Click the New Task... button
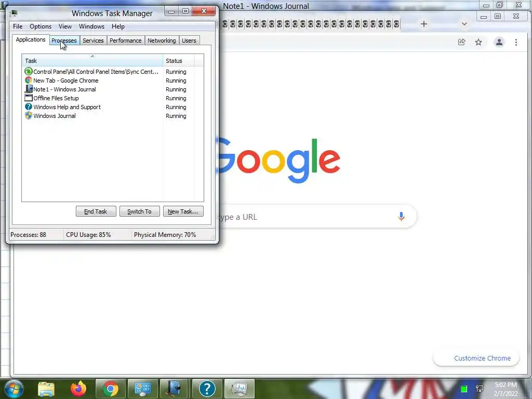This screenshot has height=399, width=532. point(183,211)
